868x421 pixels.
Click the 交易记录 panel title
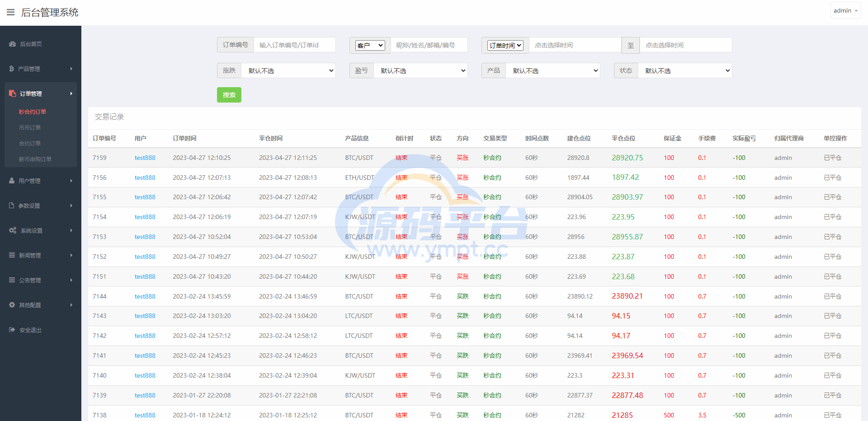(x=109, y=117)
